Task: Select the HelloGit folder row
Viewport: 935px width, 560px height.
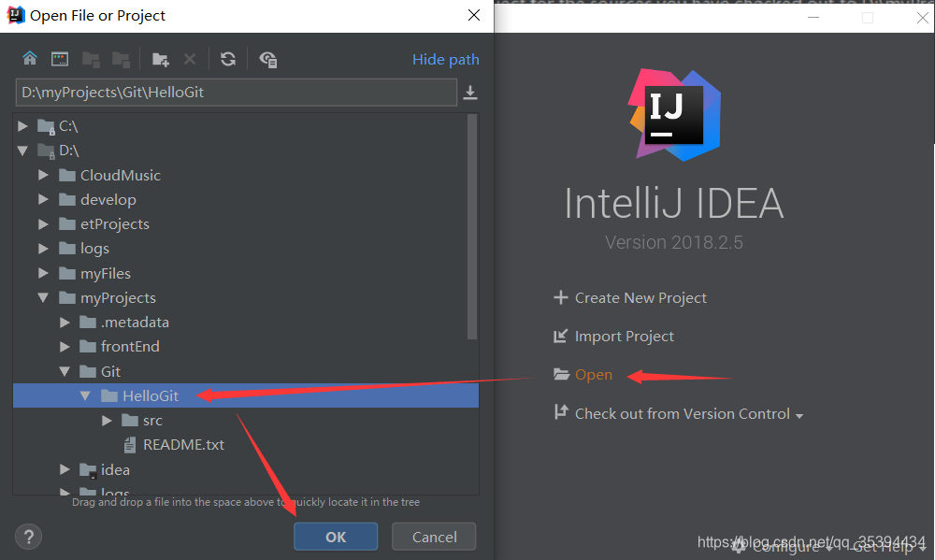Action: point(246,396)
